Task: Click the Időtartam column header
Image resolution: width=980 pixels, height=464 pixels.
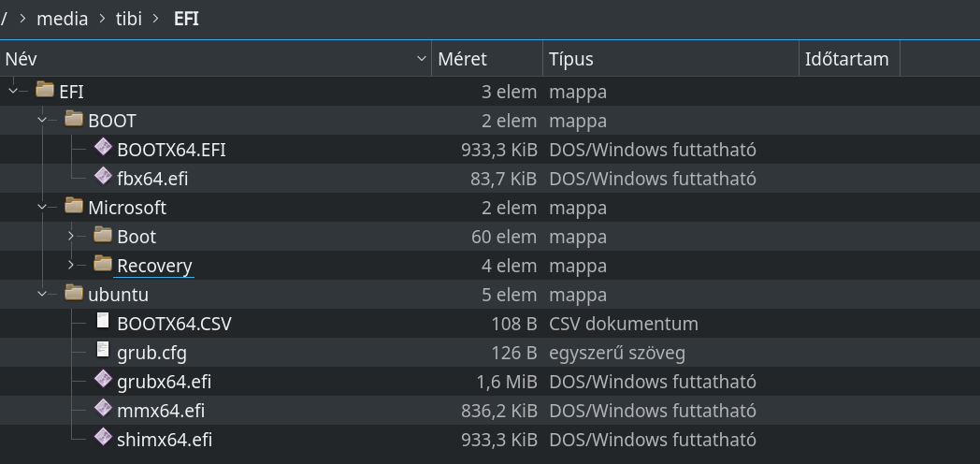Action: click(x=849, y=59)
